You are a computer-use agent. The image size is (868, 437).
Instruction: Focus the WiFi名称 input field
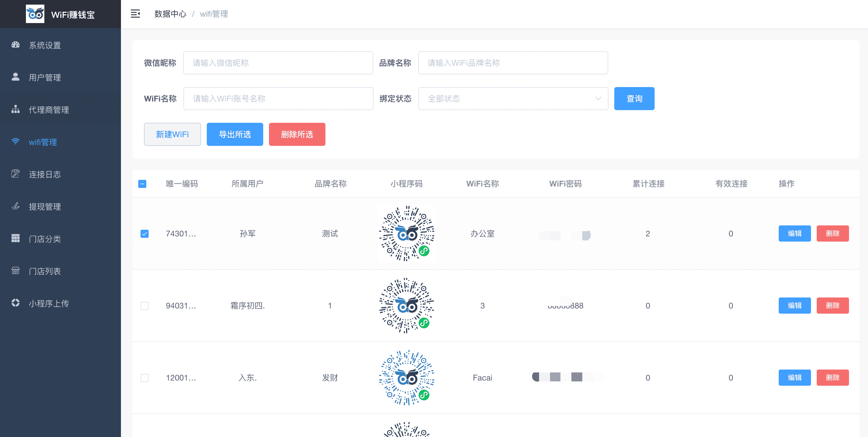pyautogui.click(x=278, y=99)
